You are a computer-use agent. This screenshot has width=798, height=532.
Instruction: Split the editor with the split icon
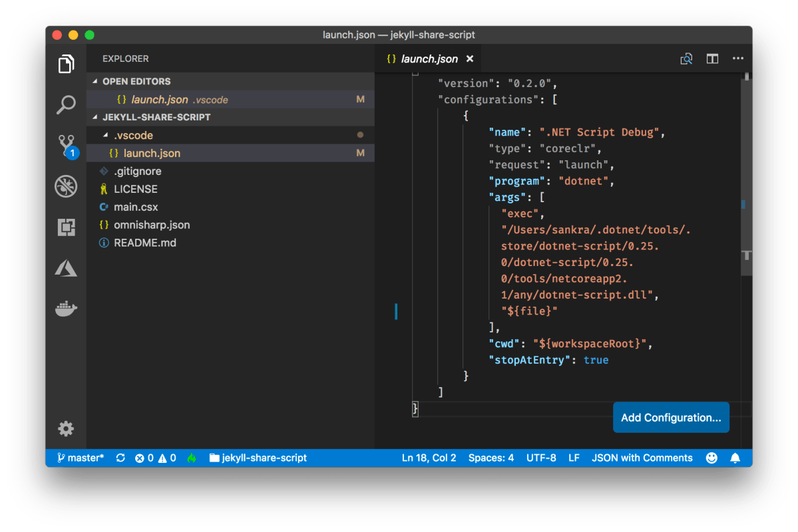(712, 59)
